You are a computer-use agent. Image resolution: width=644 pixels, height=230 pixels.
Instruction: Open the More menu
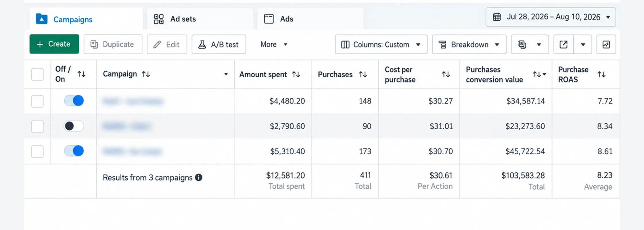click(274, 44)
